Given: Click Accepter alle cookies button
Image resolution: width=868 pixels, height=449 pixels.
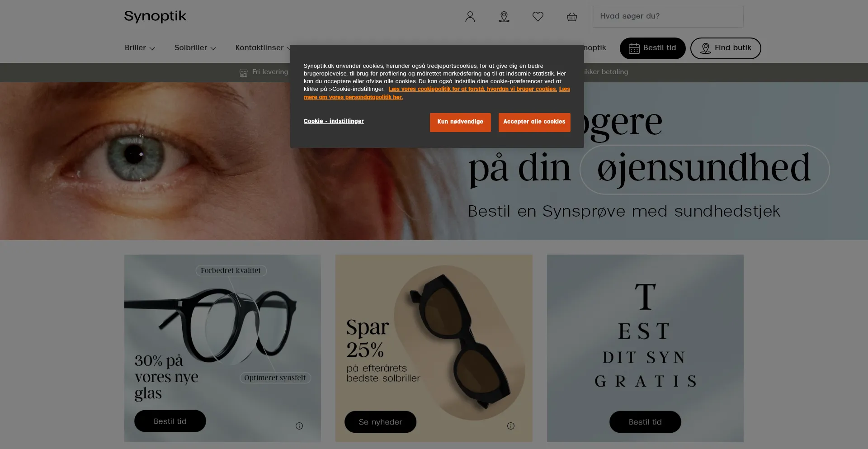Looking at the screenshot, I should 534,122.
